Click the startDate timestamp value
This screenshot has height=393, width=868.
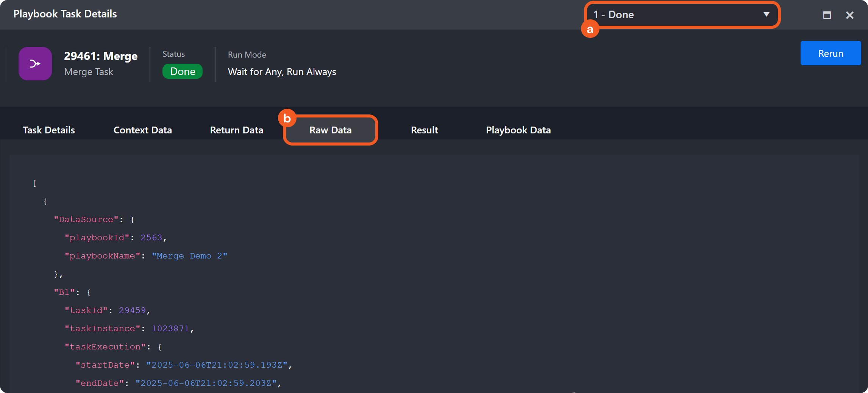(x=217, y=365)
